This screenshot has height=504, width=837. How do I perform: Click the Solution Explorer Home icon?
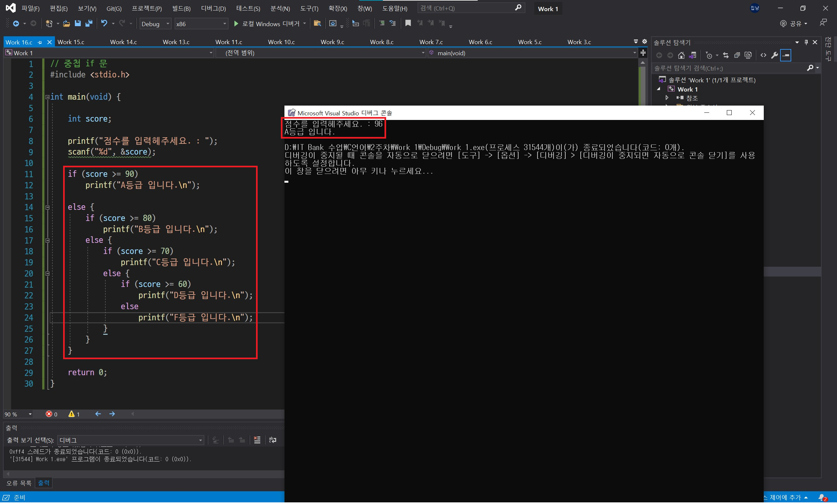(x=681, y=55)
